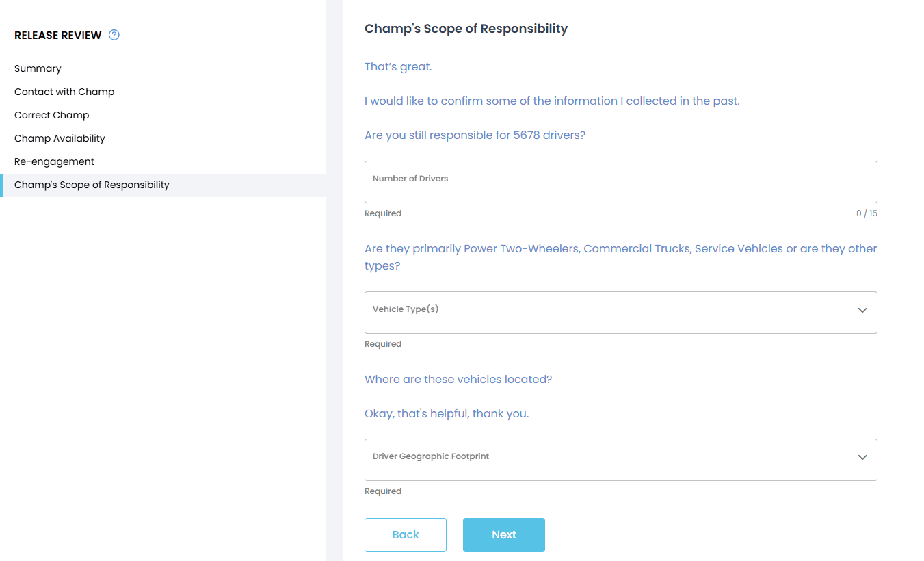Click 'Okay, that's helpful, thank you.' text
The image size is (924, 561).
tap(447, 414)
